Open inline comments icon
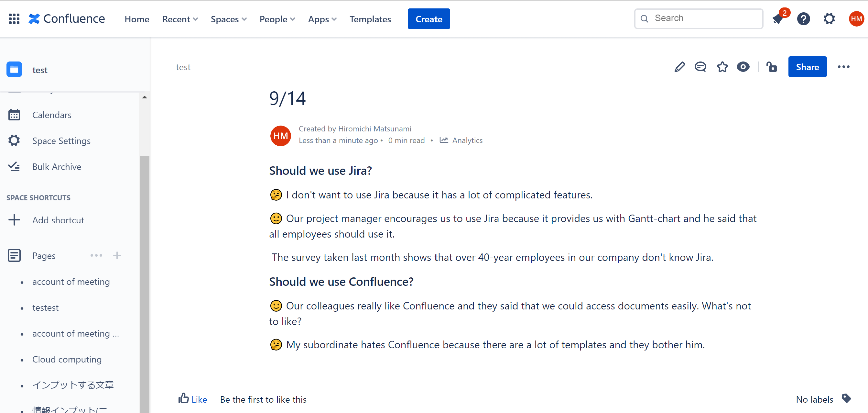This screenshot has width=868, height=413. (700, 67)
